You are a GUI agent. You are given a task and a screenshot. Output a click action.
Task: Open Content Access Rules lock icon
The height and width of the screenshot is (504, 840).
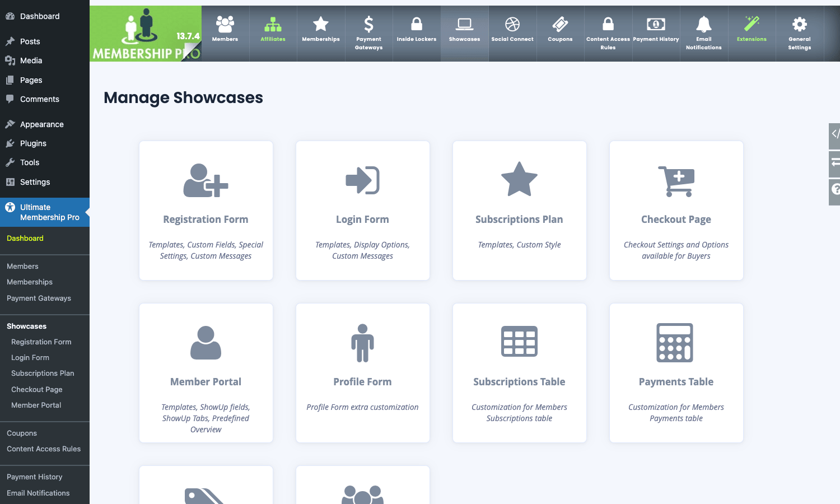(x=608, y=24)
